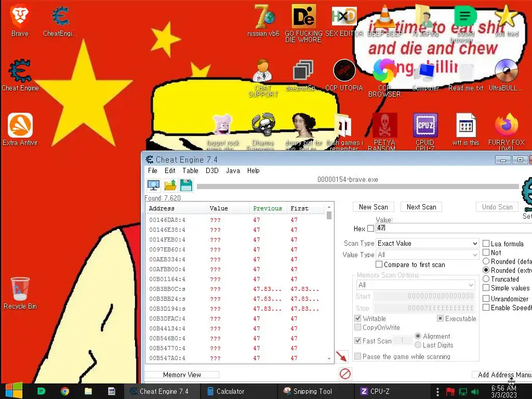Open the russian vb6 desktop icon
Viewport: 532px width, 399px height.
tap(263, 21)
